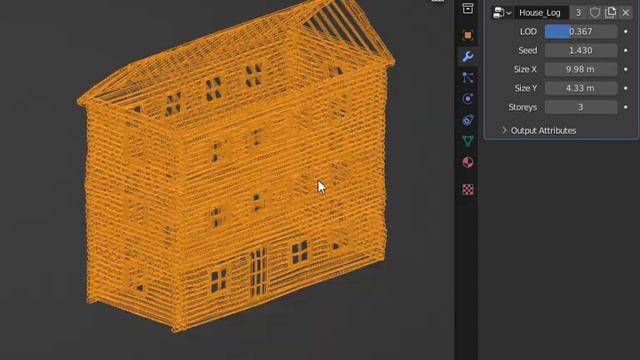The width and height of the screenshot is (640, 360).
Task: Click the user count 3 button
Action: [x=578, y=13]
